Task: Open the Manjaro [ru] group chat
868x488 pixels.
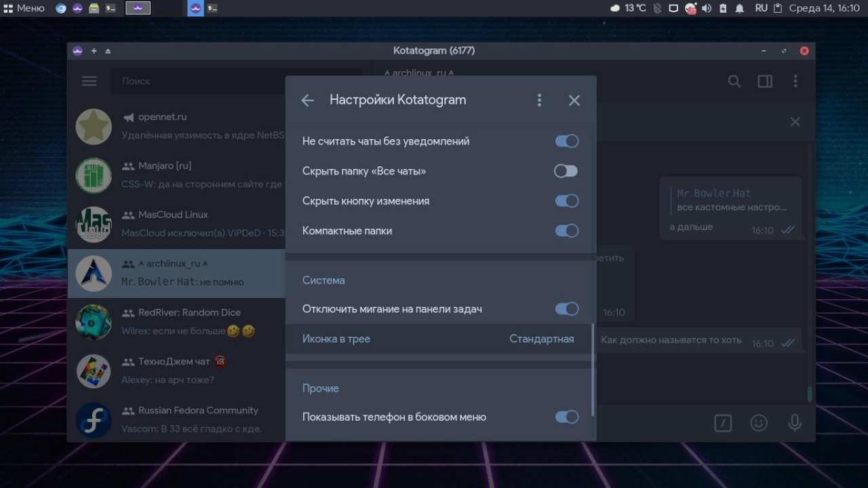Action: [176, 175]
